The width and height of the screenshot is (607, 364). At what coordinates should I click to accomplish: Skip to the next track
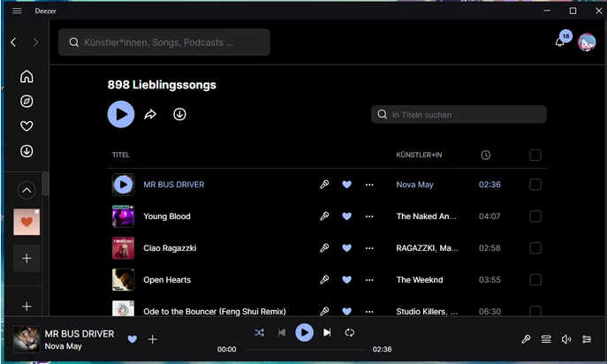click(x=327, y=332)
